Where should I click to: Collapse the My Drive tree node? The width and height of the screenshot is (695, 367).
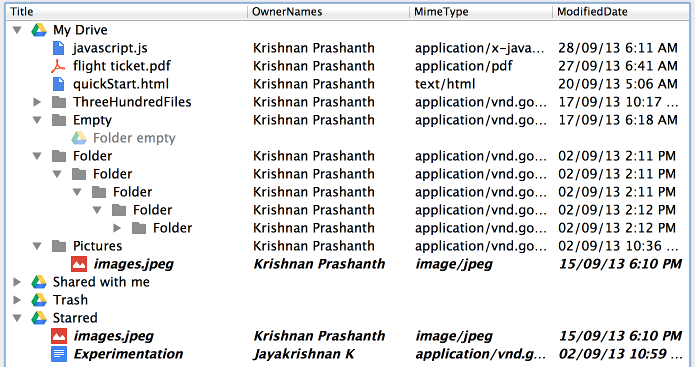point(17,30)
